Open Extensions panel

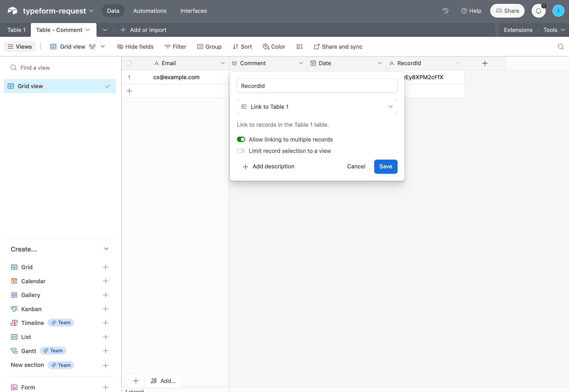[518, 30]
